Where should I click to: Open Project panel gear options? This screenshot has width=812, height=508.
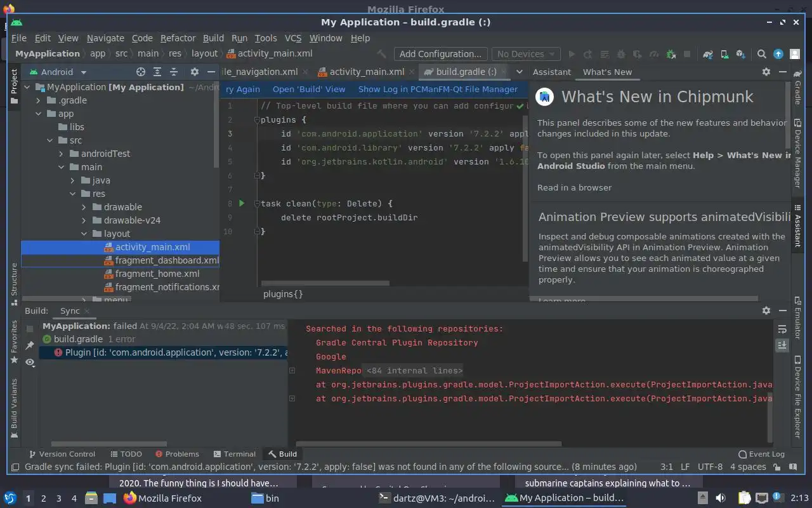tap(195, 72)
